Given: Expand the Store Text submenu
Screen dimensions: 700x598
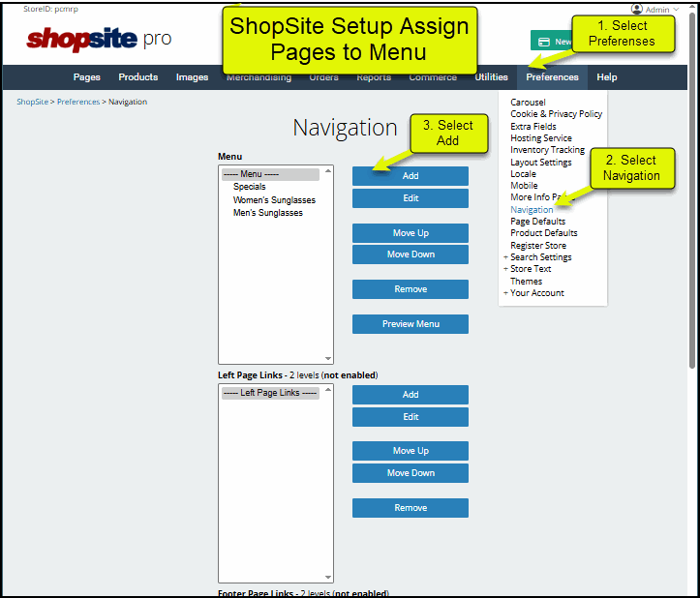Looking at the screenshot, I should click(x=505, y=269).
